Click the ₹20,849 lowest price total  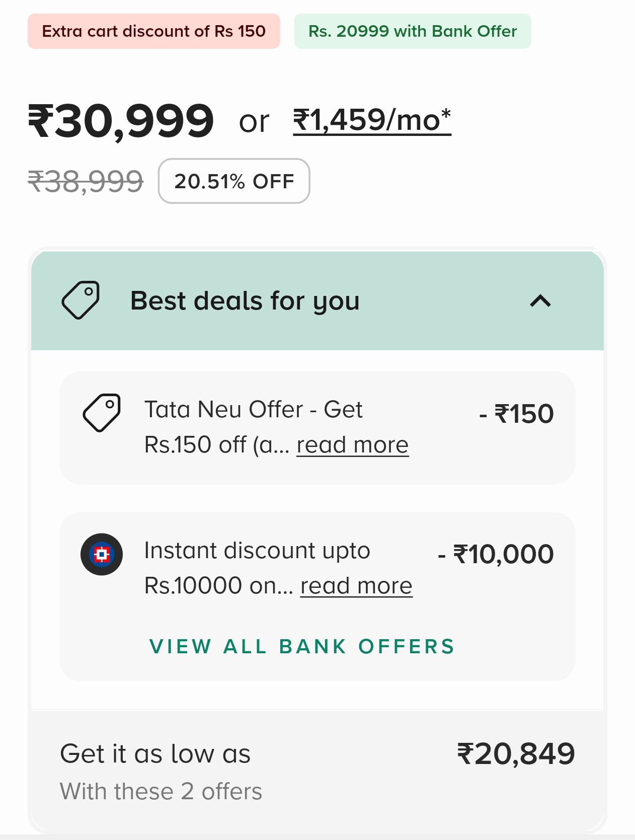click(516, 753)
